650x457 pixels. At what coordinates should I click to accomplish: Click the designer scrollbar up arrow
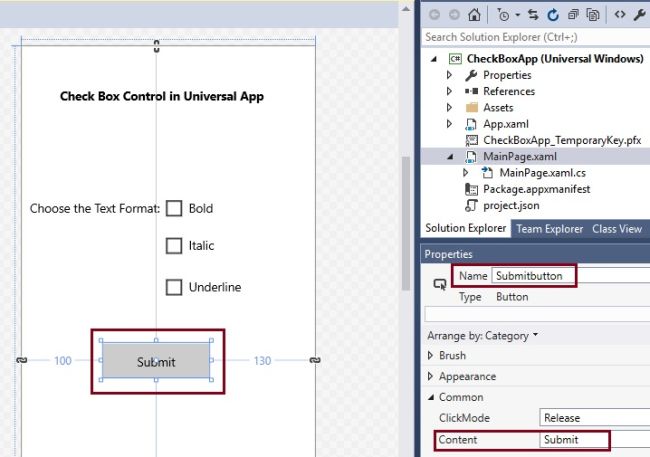[x=406, y=9]
